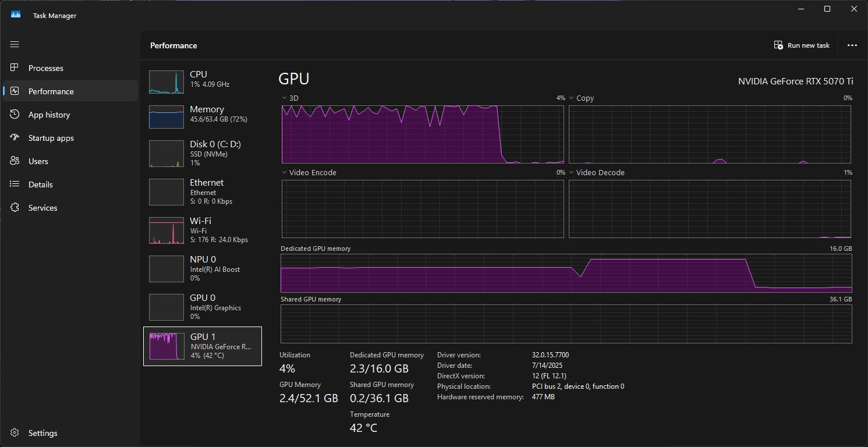The height and width of the screenshot is (447, 868).
Task: Click the Details list icon
Action: (x=15, y=185)
